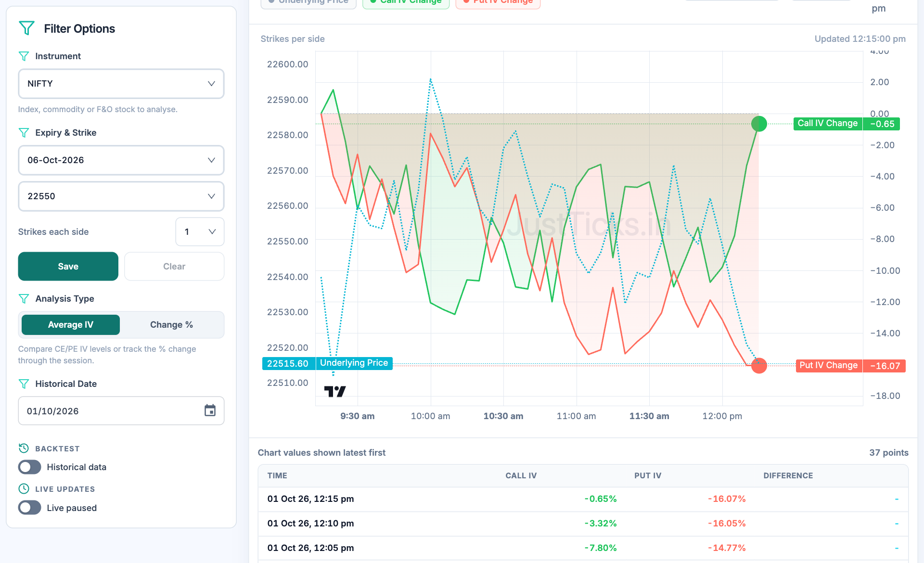Image resolution: width=924 pixels, height=563 pixels.
Task: Toggle the Historical data switch
Action: click(x=30, y=467)
